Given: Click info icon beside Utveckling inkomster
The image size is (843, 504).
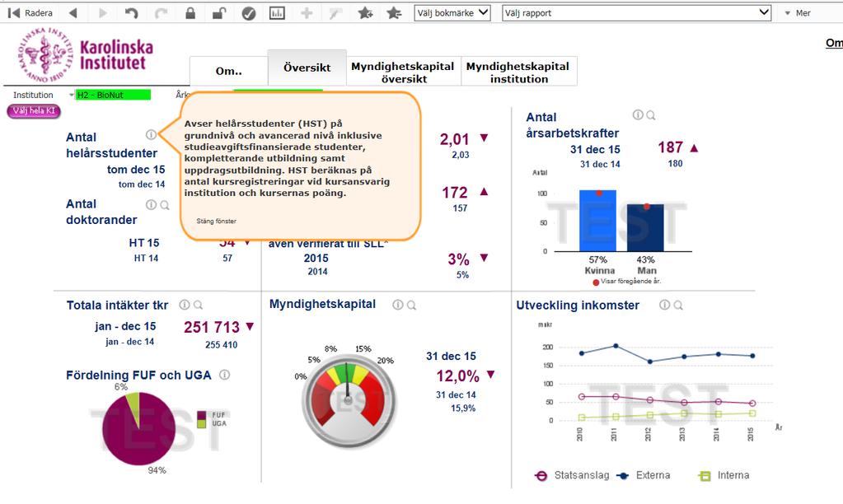Looking at the screenshot, I should click(x=664, y=305).
